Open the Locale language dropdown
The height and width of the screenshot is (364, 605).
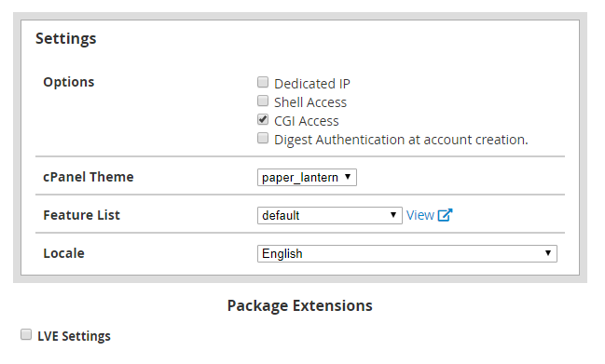[x=407, y=253]
